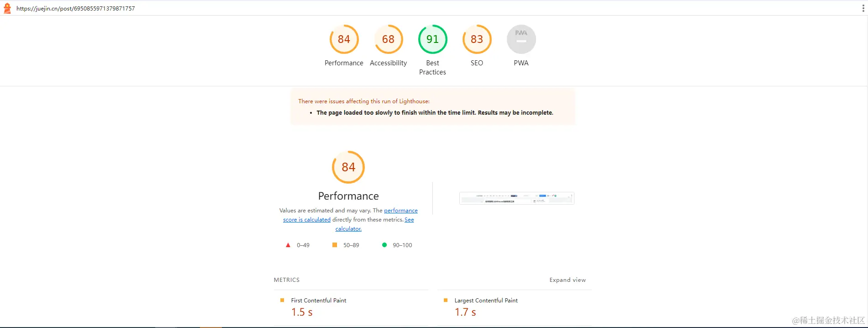
Task: Click the page screenshot thumbnail
Action: [516, 198]
